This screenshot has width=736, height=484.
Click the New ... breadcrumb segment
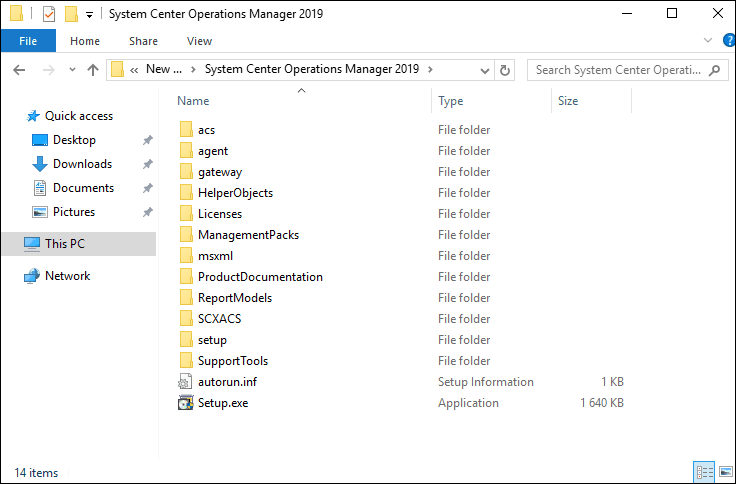pos(164,69)
